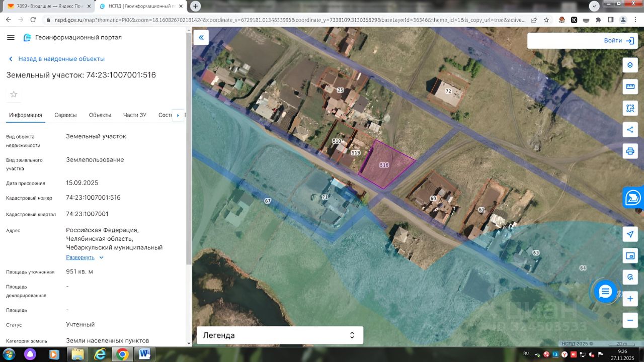
Task: Open the Chrome extensions puzzle icon
Action: coord(598,20)
